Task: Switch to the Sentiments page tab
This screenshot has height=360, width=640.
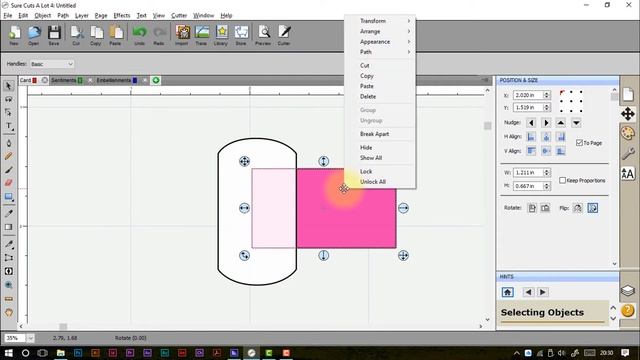Action: point(63,80)
